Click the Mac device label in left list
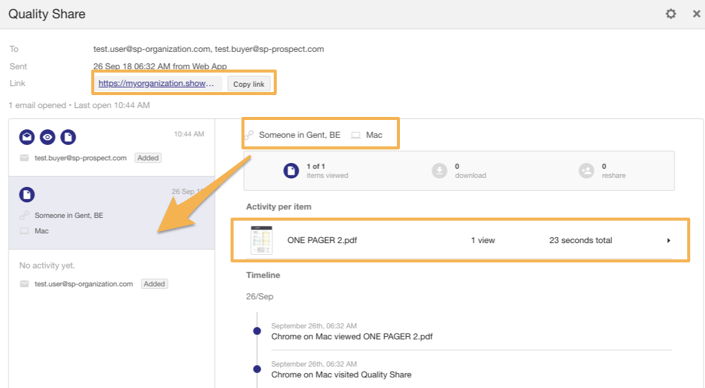 pyautogui.click(x=41, y=231)
